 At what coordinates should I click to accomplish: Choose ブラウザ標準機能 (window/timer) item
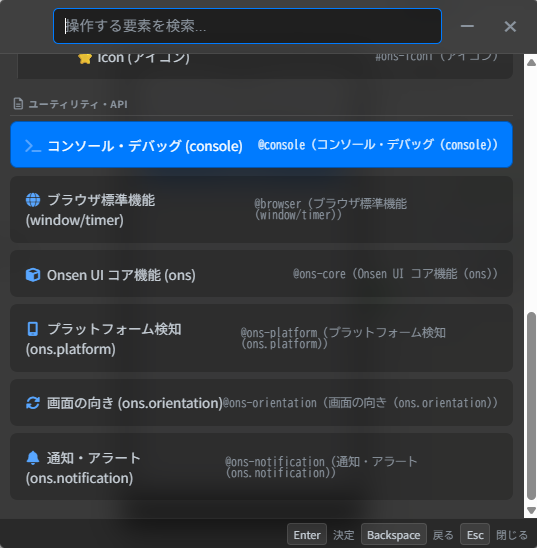tap(261, 210)
